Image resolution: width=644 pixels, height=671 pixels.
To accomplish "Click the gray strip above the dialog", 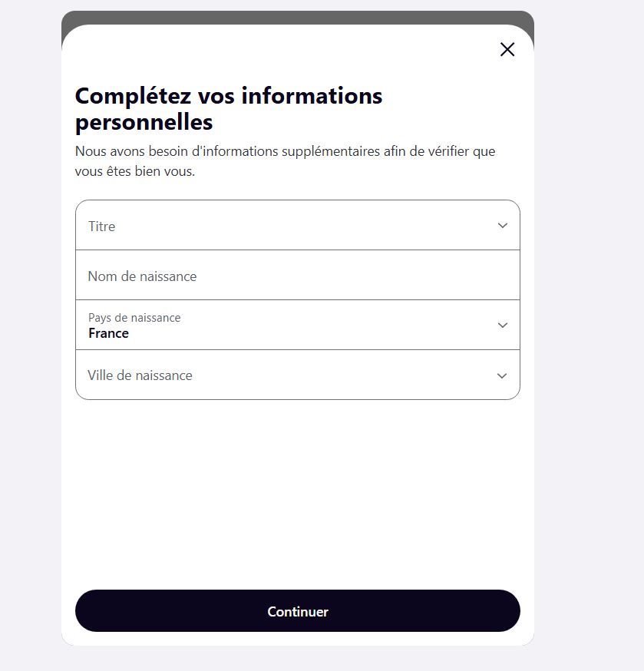I will pyautogui.click(x=297, y=17).
